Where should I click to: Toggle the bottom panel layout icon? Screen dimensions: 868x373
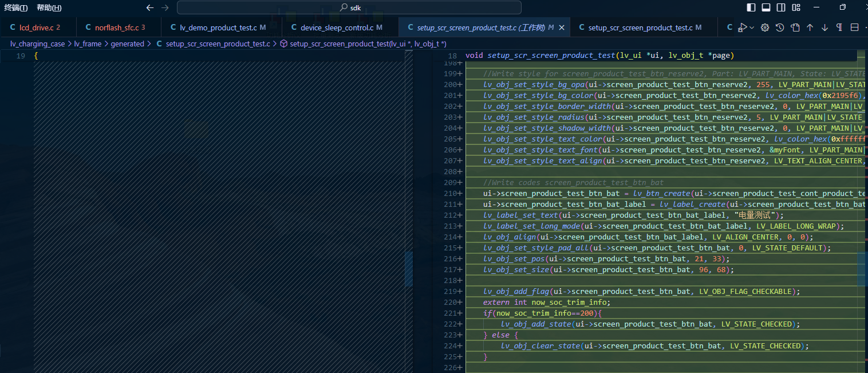(x=766, y=7)
